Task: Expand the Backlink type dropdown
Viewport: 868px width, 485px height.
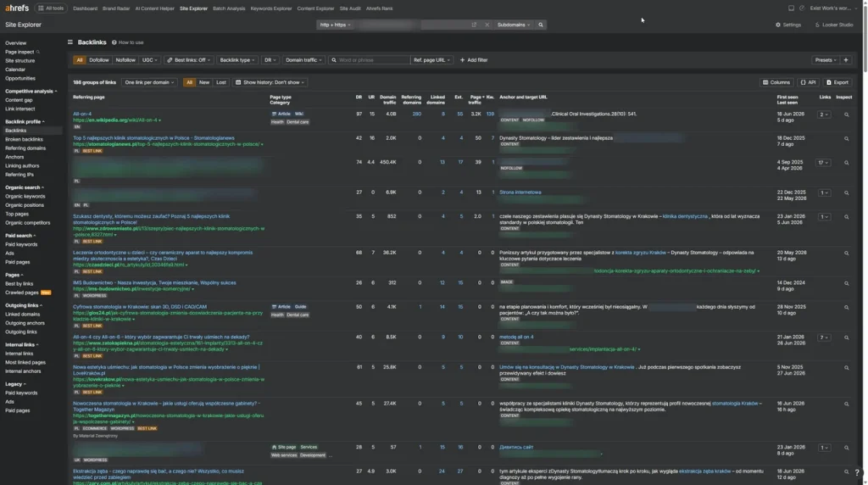Action: (237, 60)
